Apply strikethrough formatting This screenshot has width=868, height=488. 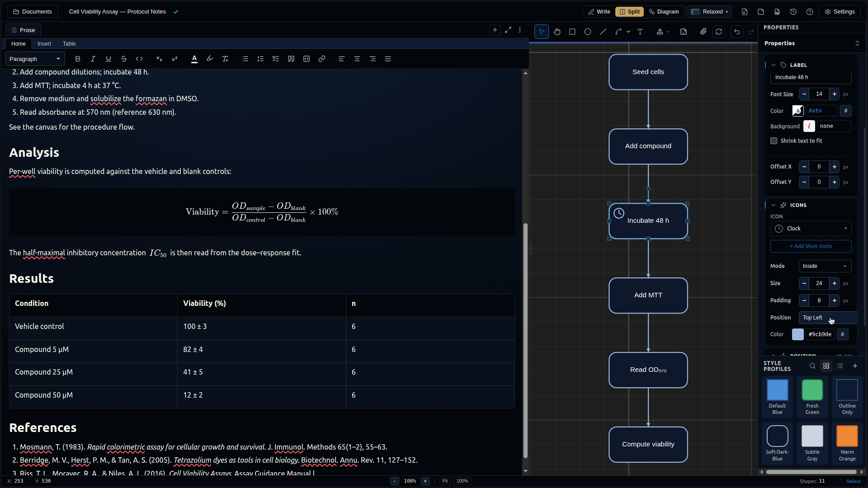click(x=124, y=59)
